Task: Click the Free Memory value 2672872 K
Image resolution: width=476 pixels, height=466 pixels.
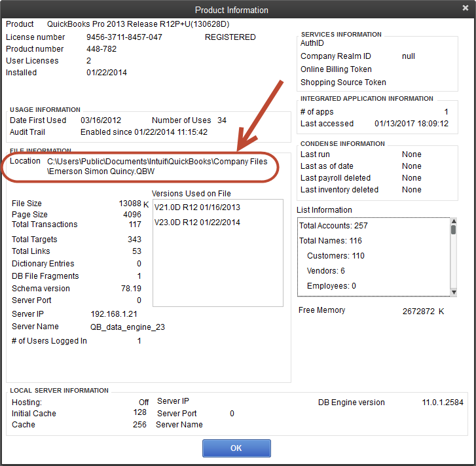Action: [423, 312]
